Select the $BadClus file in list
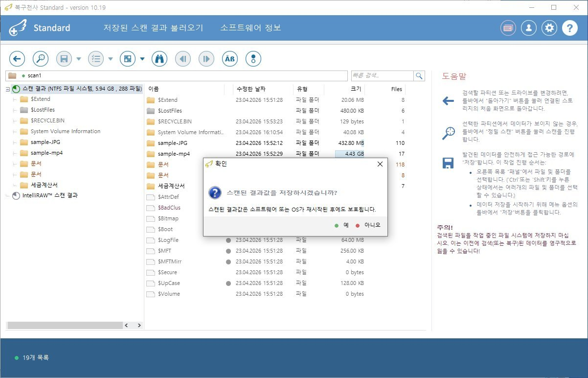588x378 pixels. [169, 208]
